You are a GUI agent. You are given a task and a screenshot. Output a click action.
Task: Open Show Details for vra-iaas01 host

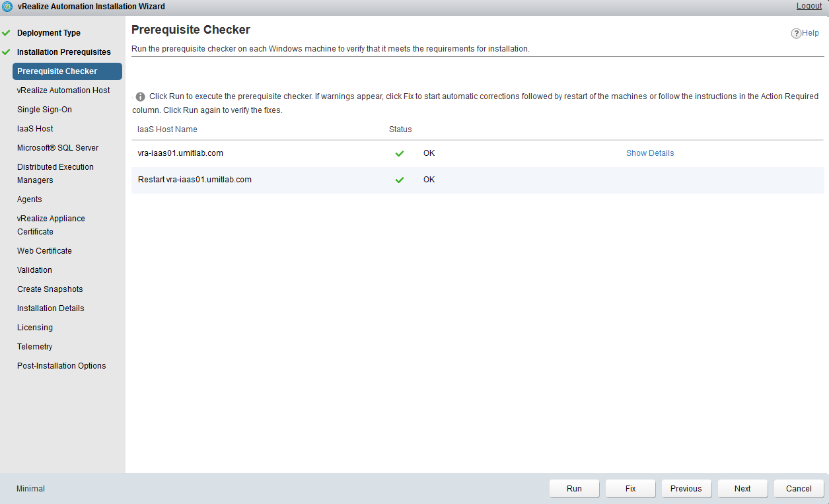click(649, 153)
